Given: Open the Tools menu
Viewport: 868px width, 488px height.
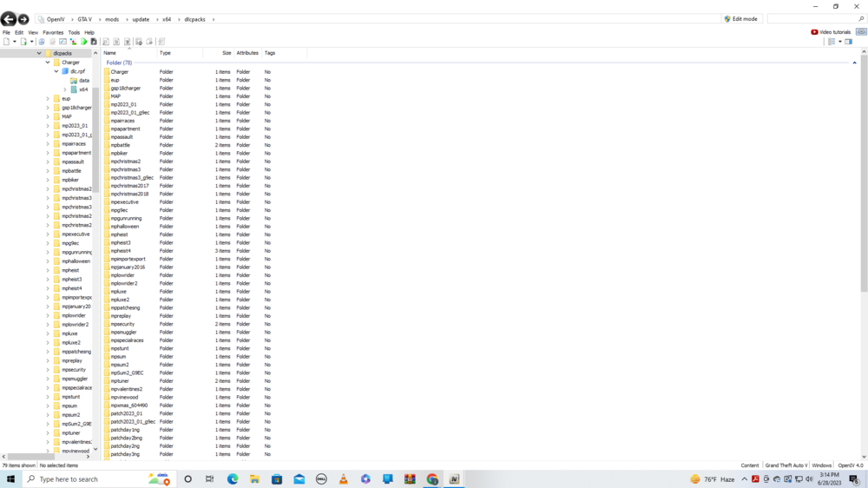Looking at the screenshot, I should pos(74,33).
